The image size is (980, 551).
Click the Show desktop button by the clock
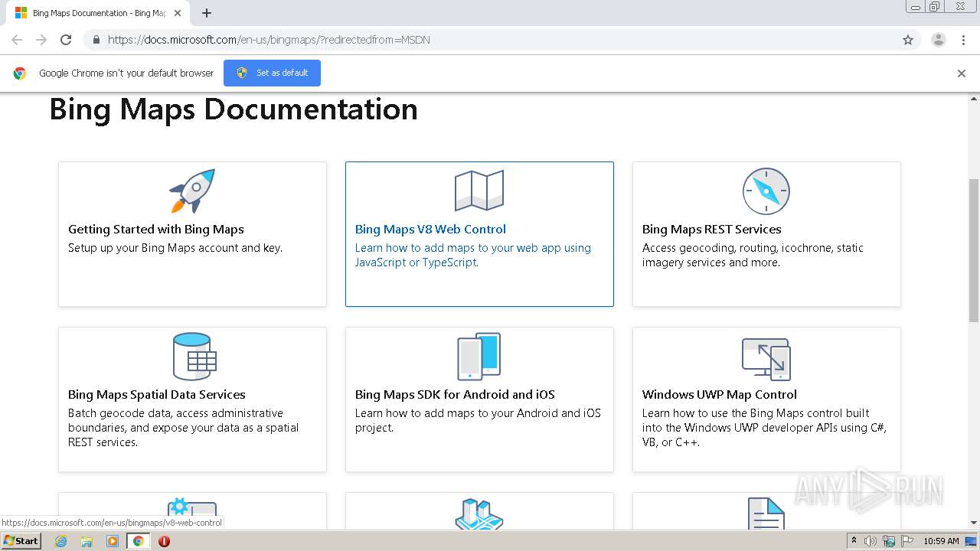tap(971, 541)
